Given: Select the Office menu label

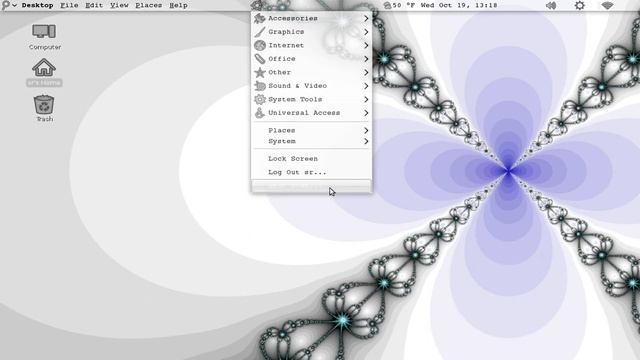Looking at the screenshot, I should (282, 59).
